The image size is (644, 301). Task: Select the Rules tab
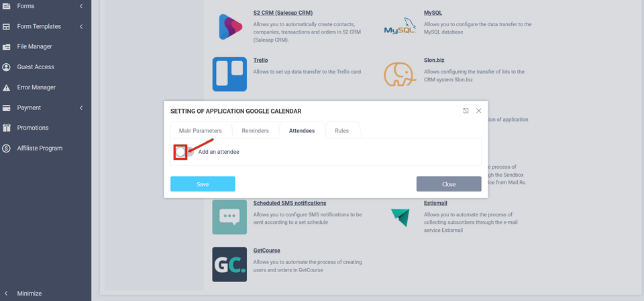341,130
